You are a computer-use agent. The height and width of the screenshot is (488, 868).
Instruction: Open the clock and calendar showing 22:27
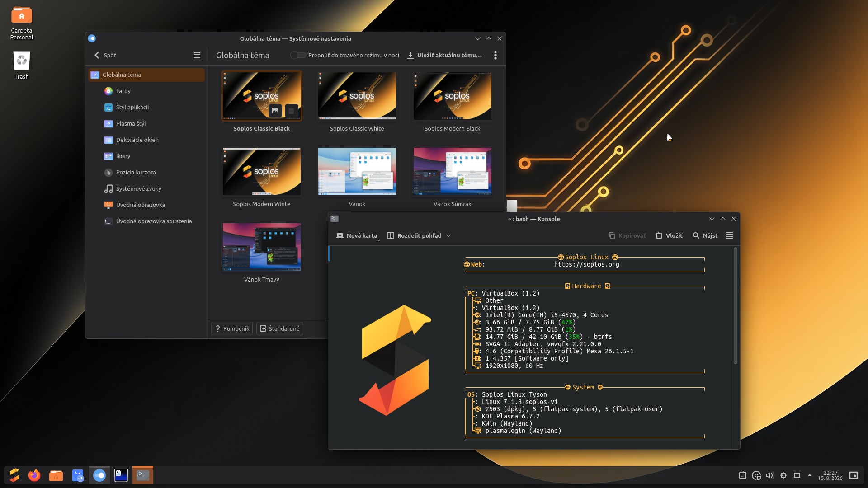[x=830, y=475]
